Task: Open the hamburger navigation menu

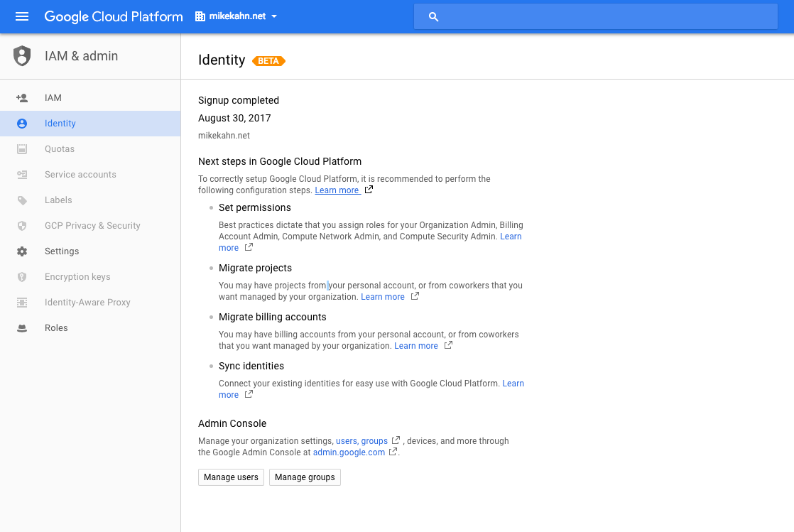Action: 22,16
